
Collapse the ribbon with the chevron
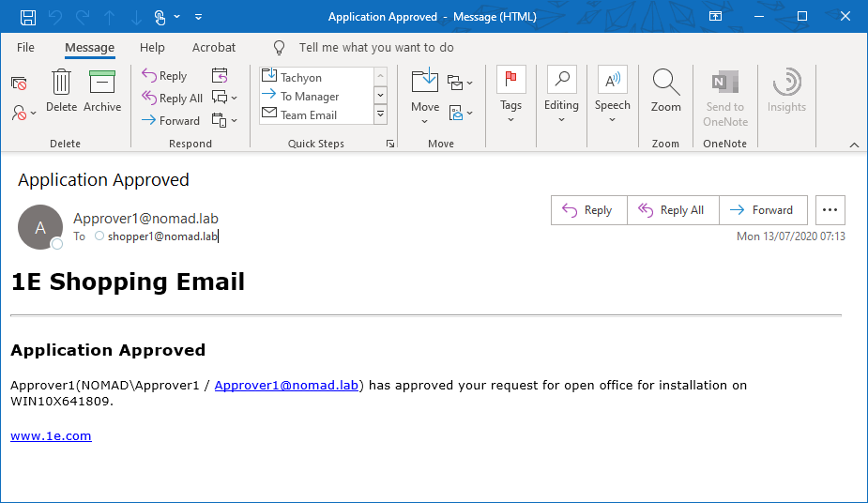(x=854, y=145)
